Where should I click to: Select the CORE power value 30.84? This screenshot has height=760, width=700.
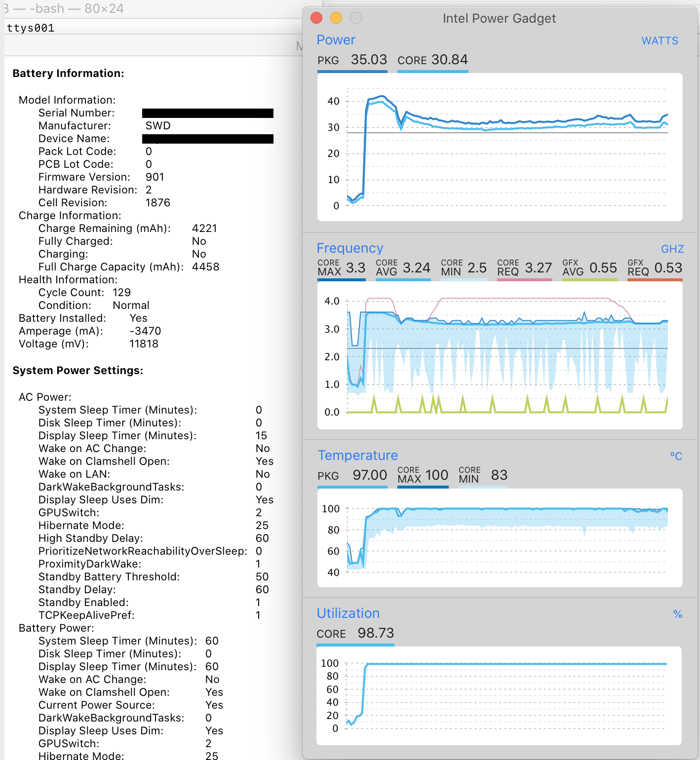[x=450, y=60]
